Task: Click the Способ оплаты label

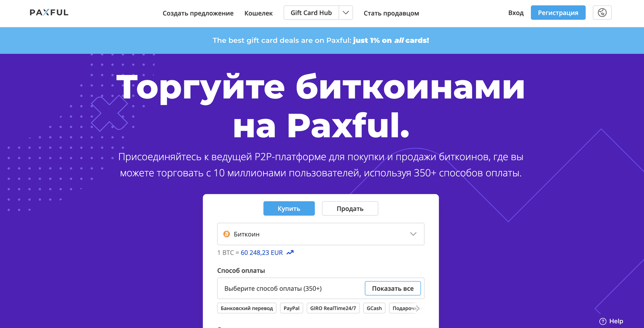Action: tap(241, 270)
